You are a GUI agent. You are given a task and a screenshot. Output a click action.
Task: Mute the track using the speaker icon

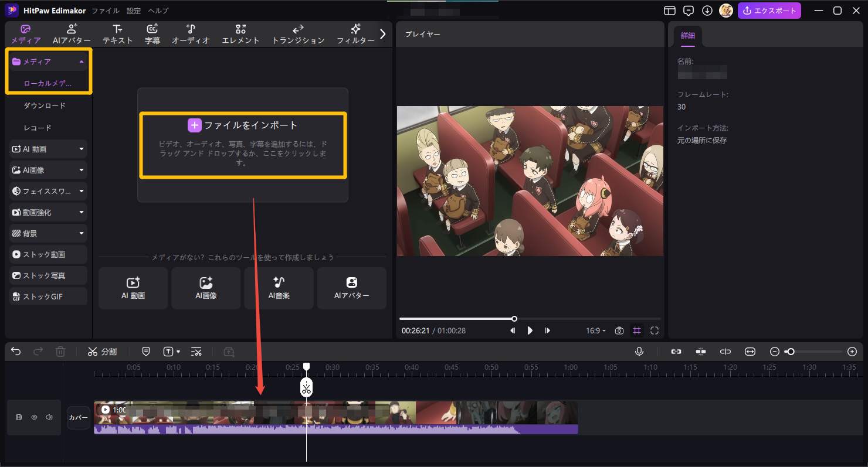click(49, 417)
